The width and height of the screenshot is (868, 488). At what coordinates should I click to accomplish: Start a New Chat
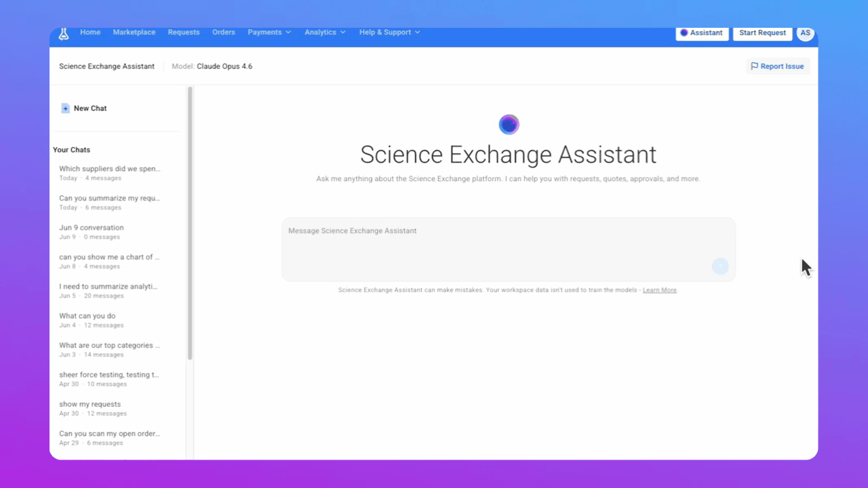point(84,108)
